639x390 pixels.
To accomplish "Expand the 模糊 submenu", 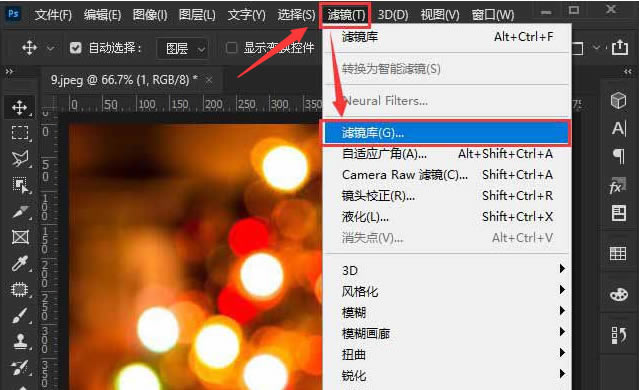I will 447,313.
